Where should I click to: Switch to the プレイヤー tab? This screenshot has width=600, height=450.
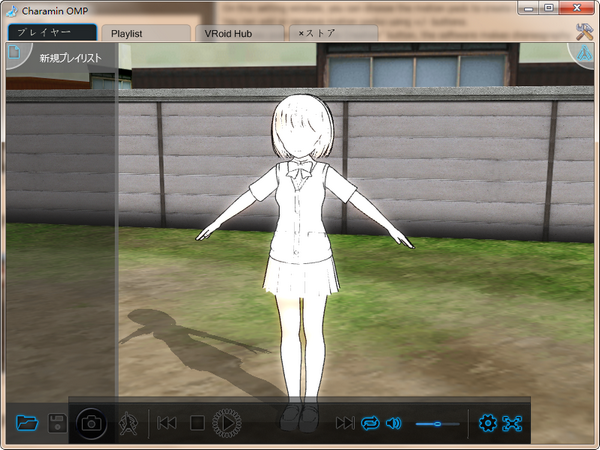[52, 33]
